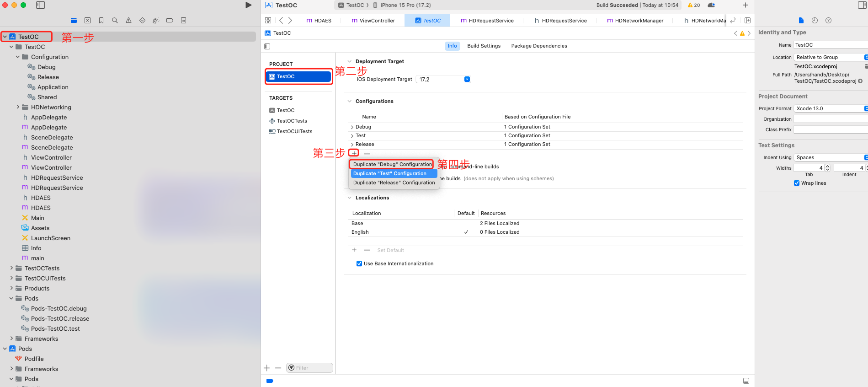Image resolution: width=868 pixels, height=387 pixels.
Task: Toggle the Wrap lines checkbox
Action: pos(797,183)
